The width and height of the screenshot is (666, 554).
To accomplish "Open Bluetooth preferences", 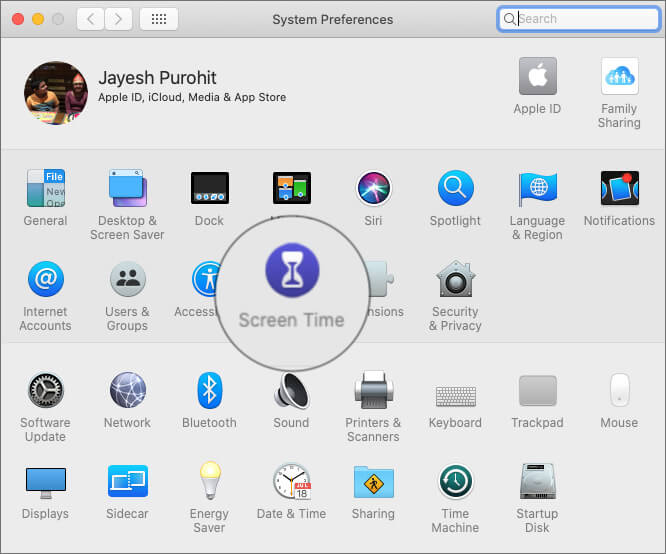I will [209, 390].
